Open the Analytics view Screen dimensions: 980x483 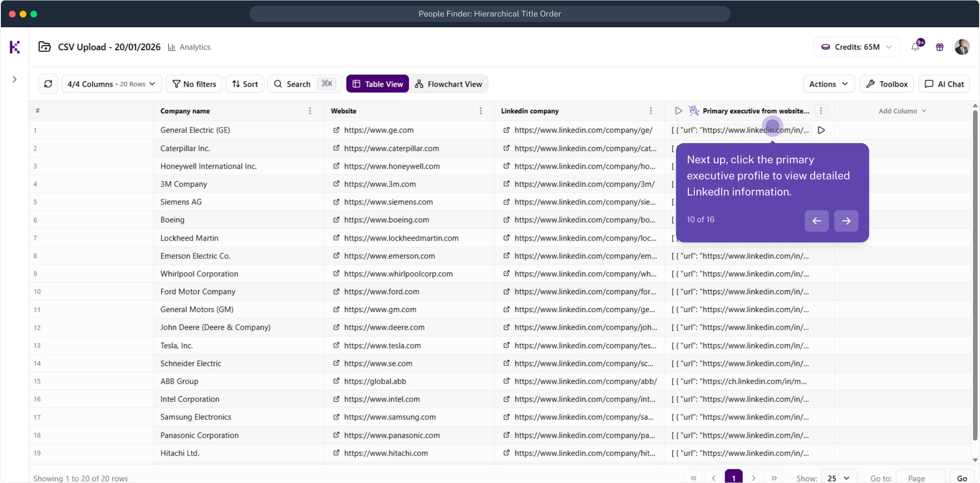(x=189, y=47)
